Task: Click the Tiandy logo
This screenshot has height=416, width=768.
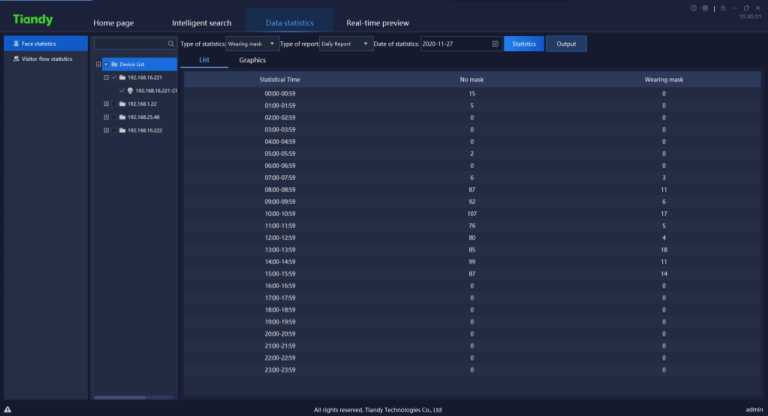Action: [x=33, y=19]
